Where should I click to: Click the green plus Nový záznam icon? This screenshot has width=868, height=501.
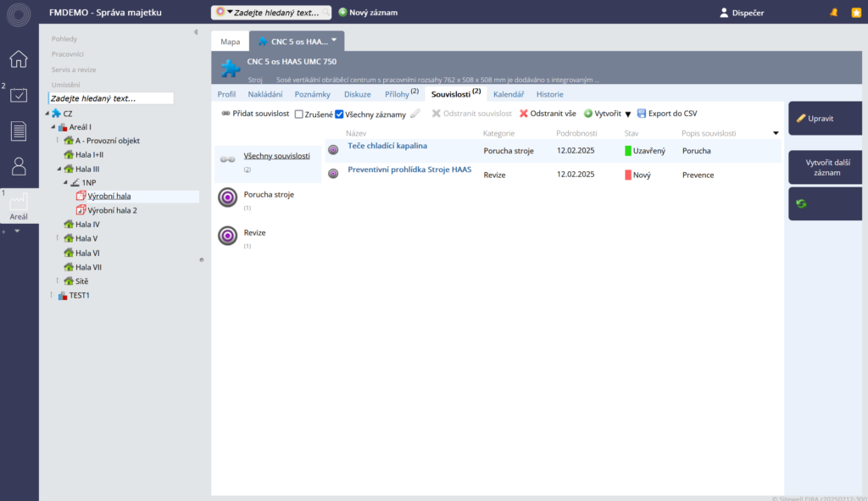click(342, 12)
